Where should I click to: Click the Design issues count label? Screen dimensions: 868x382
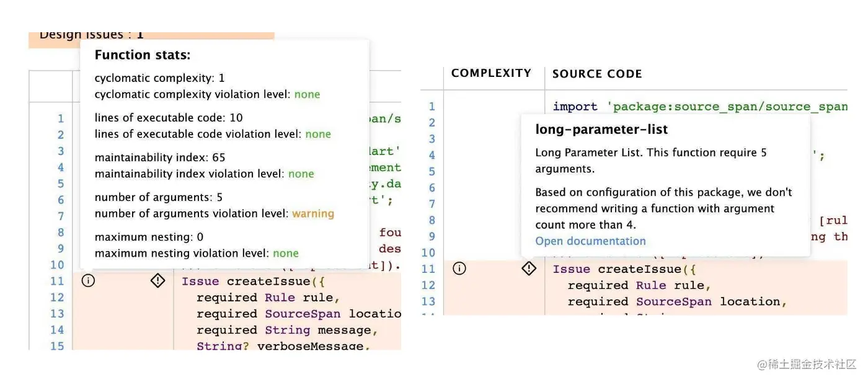click(x=91, y=35)
